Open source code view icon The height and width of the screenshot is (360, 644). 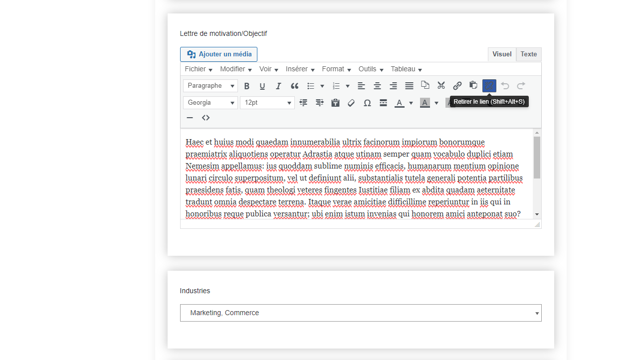tap(206, 118)
